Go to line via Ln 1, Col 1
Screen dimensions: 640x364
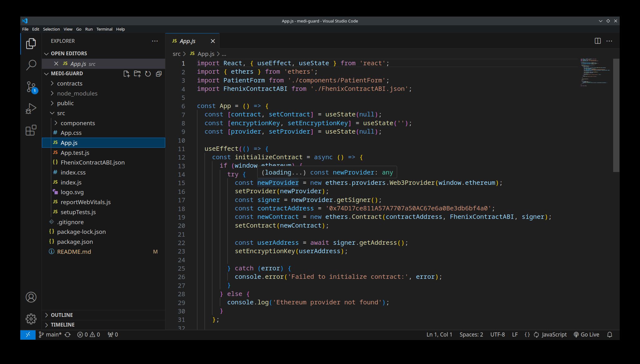(x=439, y=335)
